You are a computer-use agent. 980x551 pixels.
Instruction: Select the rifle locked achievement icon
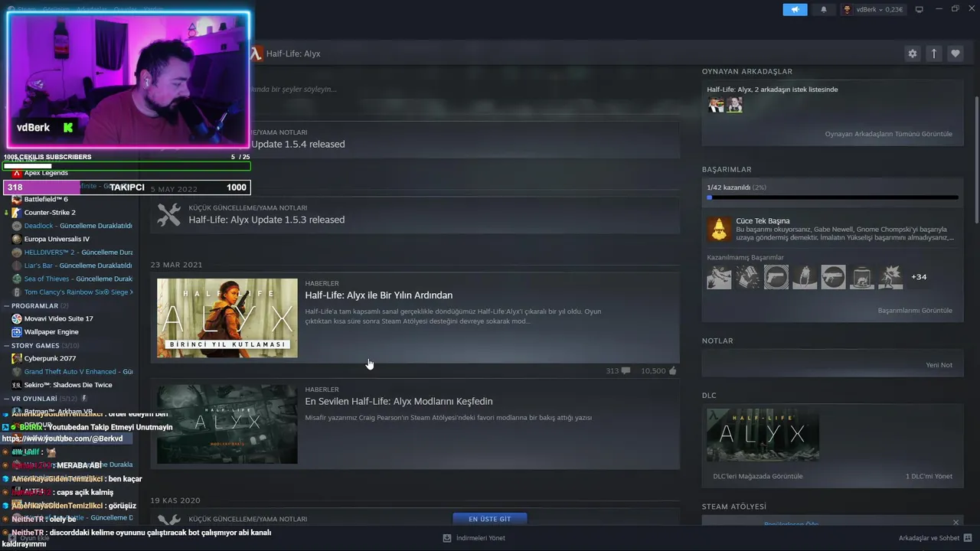tap(833, 277)
